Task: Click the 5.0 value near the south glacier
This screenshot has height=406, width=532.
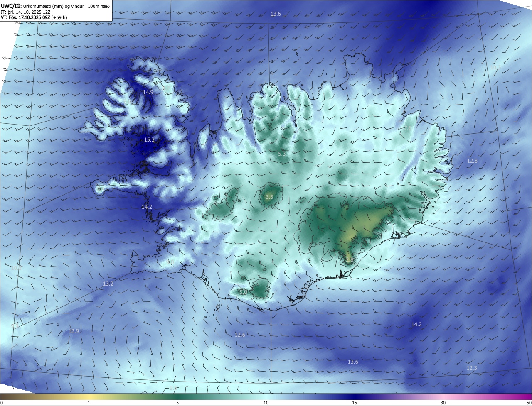Action: click(244, 292)
